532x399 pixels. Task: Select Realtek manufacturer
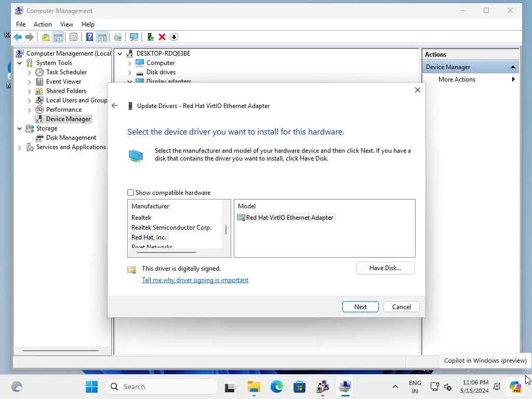(141, 218)
